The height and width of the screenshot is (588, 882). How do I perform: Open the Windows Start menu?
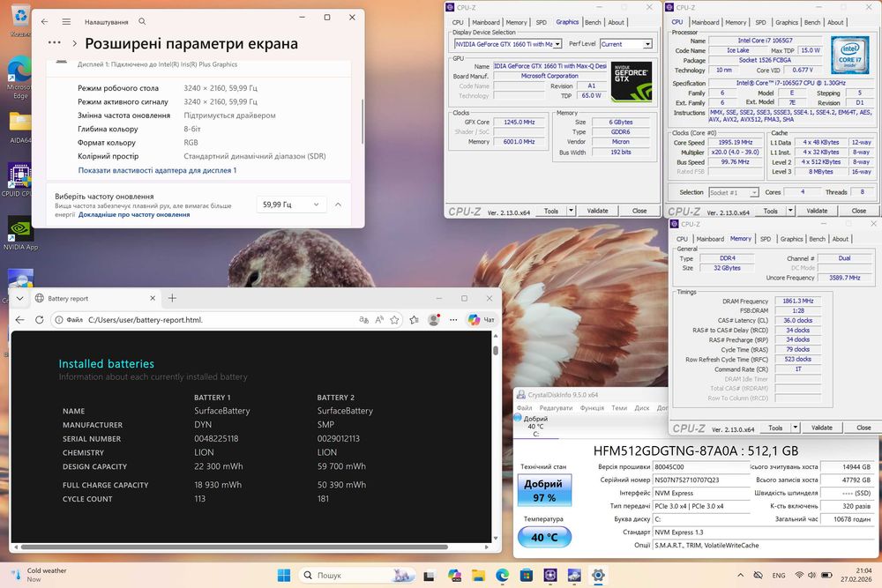(x=284, y=575)
